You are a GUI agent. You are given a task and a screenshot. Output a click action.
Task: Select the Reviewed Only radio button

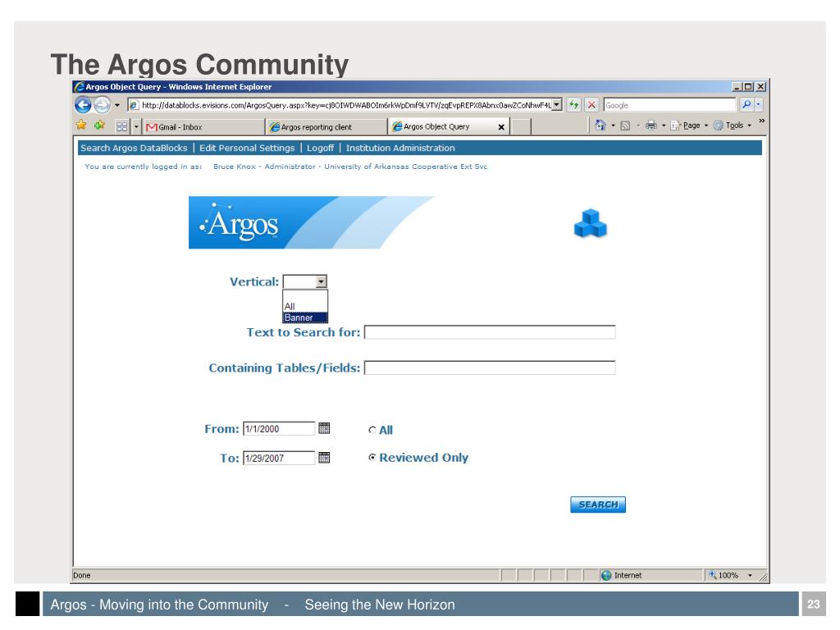pos(372,457)
